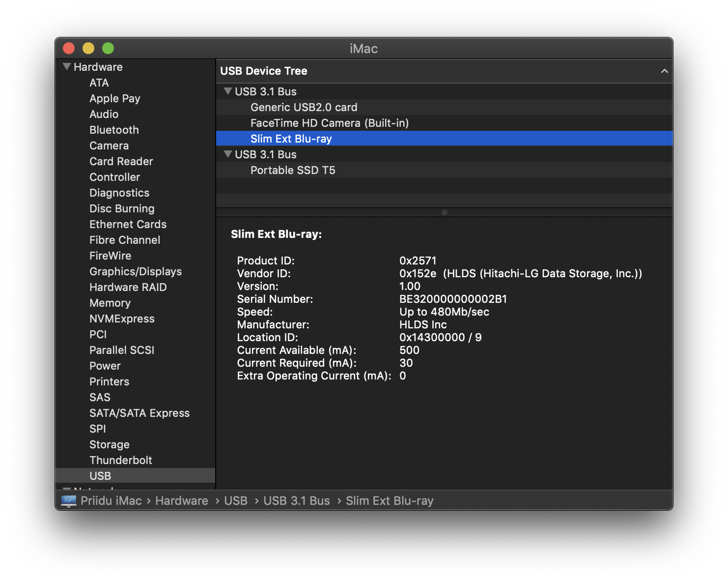This screenshot has height=583, width=728.
Task: Select Parallel SCSI in sidebar
Action: point(122,350)
